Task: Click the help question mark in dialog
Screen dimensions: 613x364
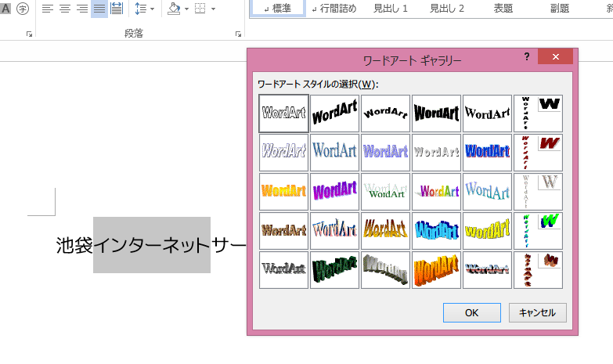Action: [527, 56]
